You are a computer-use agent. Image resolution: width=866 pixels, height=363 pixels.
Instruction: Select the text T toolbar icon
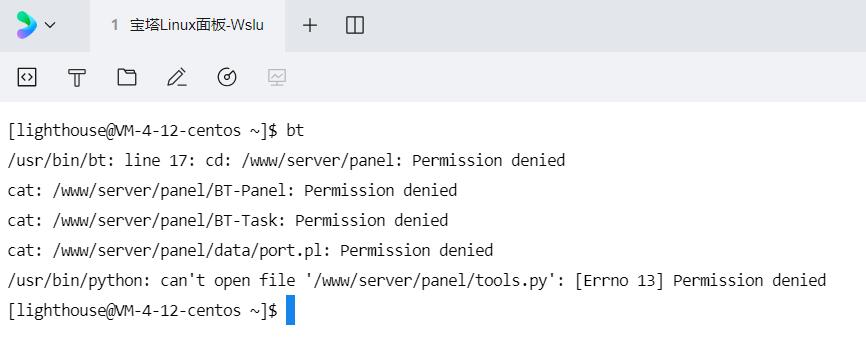coord(77,77)
